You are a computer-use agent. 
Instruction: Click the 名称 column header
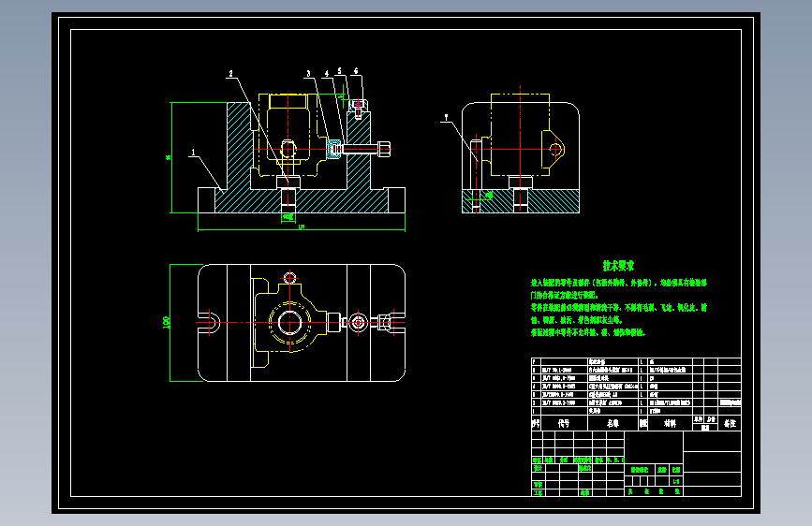613,423
